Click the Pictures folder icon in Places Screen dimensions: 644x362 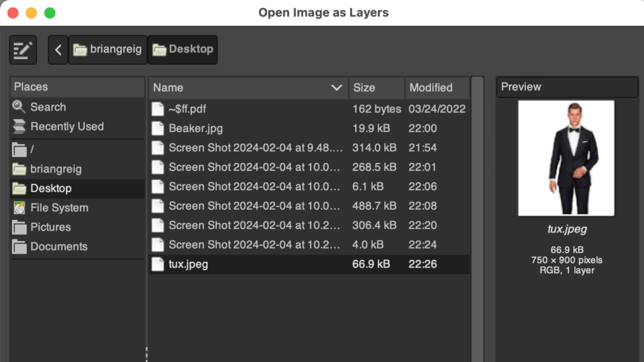tap(19, 227)
